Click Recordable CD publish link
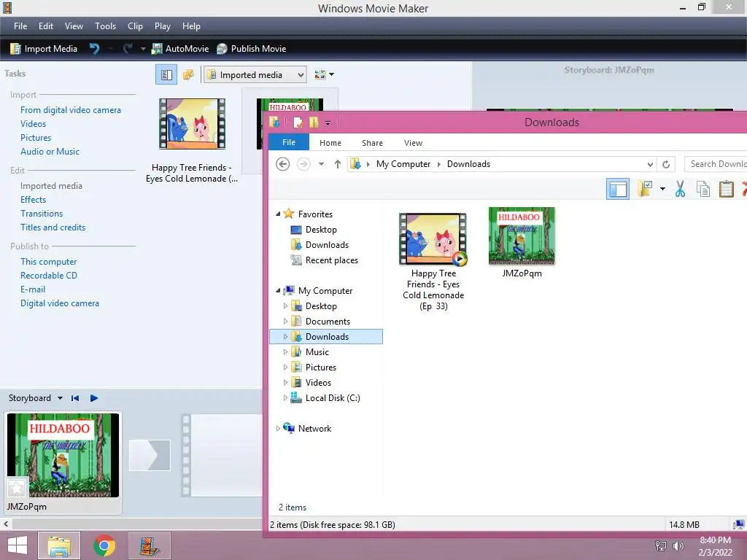This screenshot has width=747, height=560. click(49, 275)
